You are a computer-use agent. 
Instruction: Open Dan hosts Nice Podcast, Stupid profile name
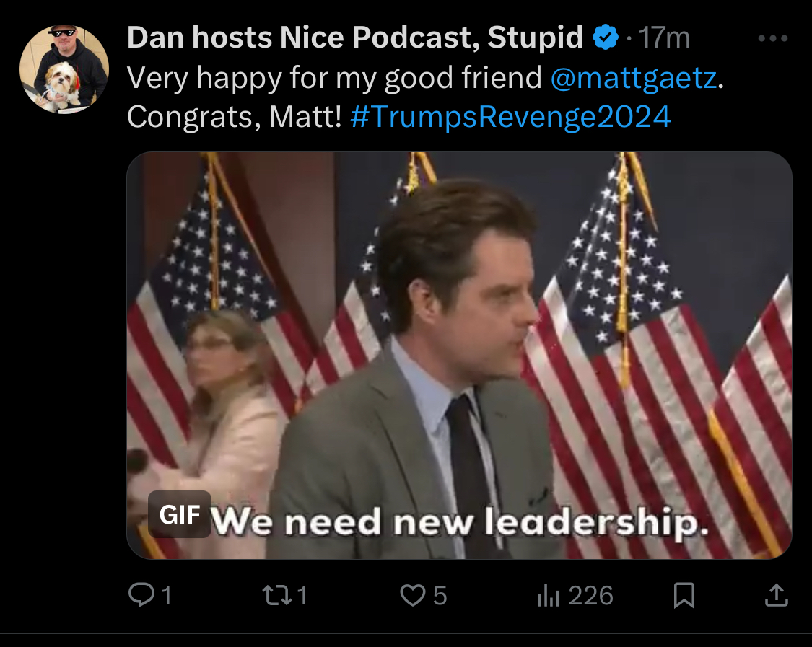tap(355, 38)
